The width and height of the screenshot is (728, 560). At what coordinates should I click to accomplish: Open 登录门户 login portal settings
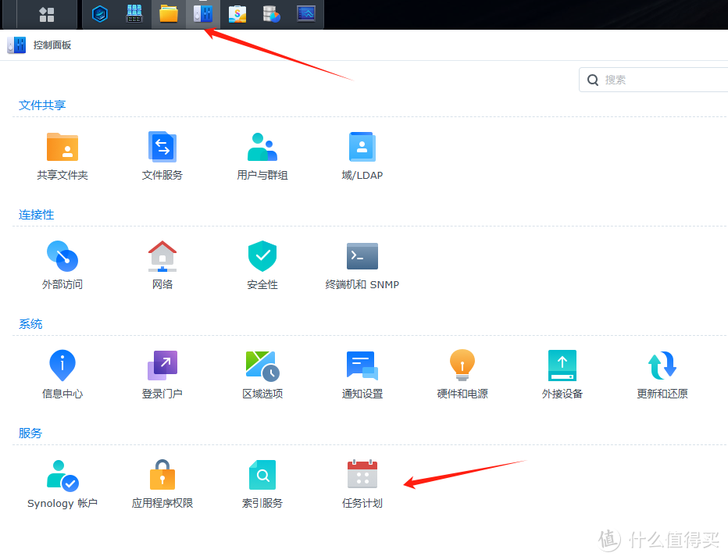click(162, 373)
